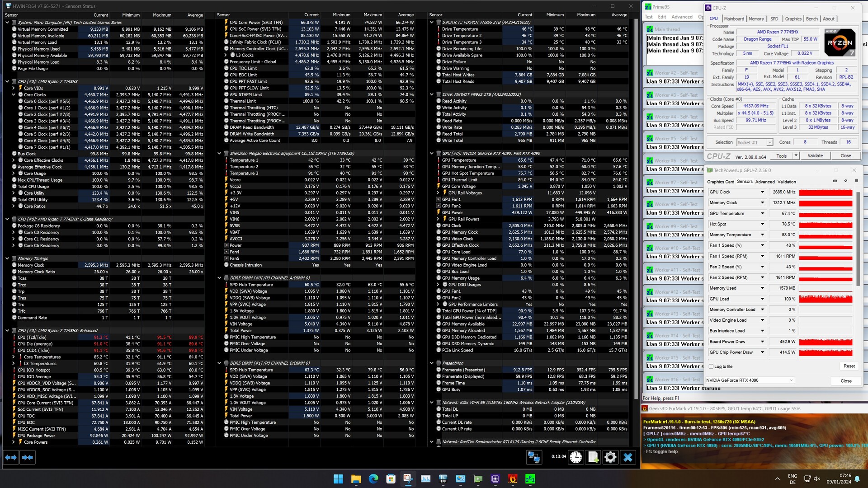Open the GPU Clock sensor dropdown arrow
Viewport: 868px width, 488px height.
(x=762, y=192)
